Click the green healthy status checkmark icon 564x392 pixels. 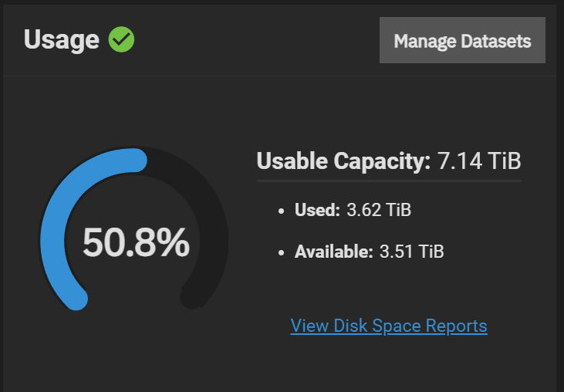click(x=122, y=39)
